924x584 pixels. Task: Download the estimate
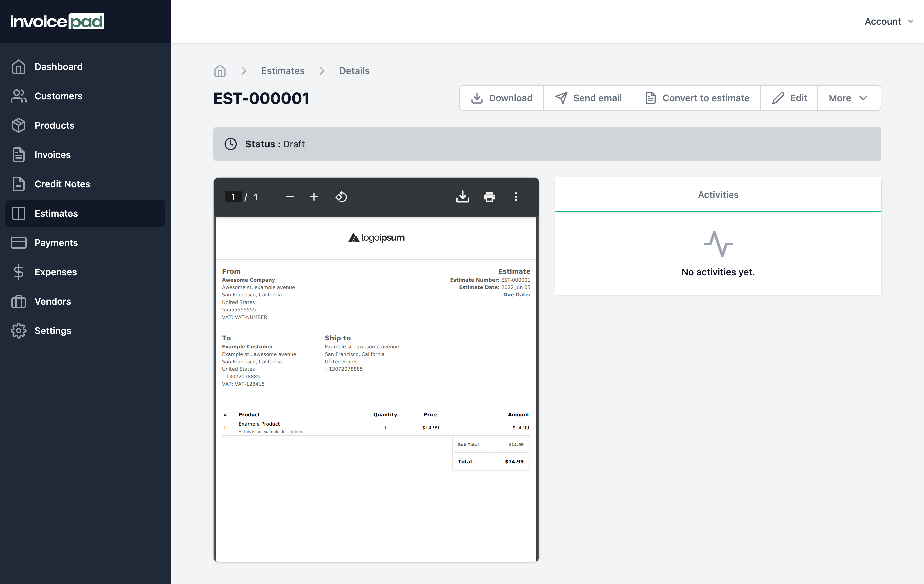[502, 98]
